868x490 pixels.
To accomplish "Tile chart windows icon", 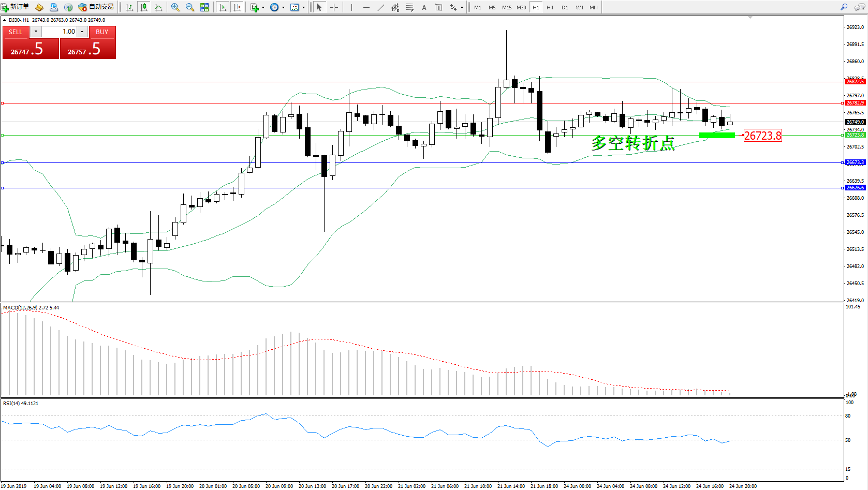I will coord(204,7).
